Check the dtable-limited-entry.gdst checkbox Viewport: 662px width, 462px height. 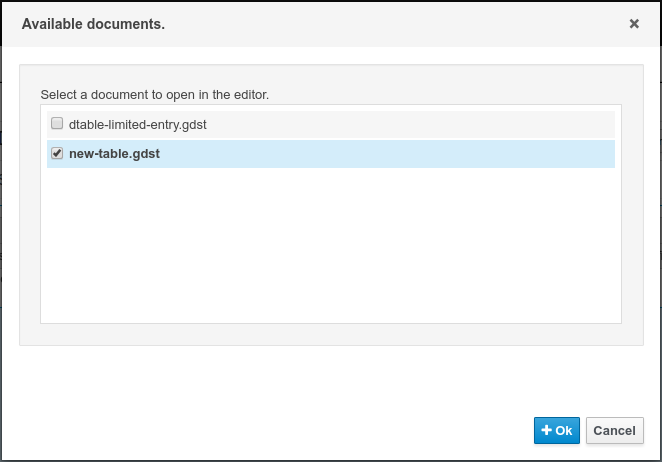(x=57, y=124)
